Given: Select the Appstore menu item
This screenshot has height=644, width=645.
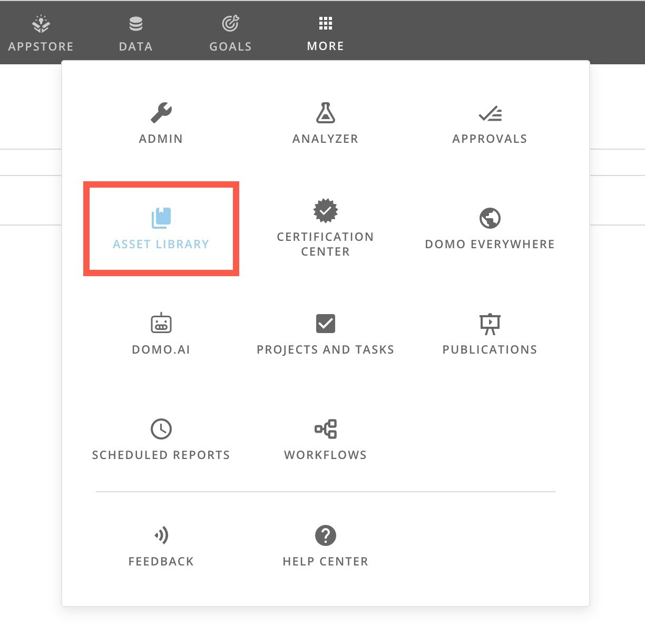Looking at the screenshot, I should click(x=41, y=32).
